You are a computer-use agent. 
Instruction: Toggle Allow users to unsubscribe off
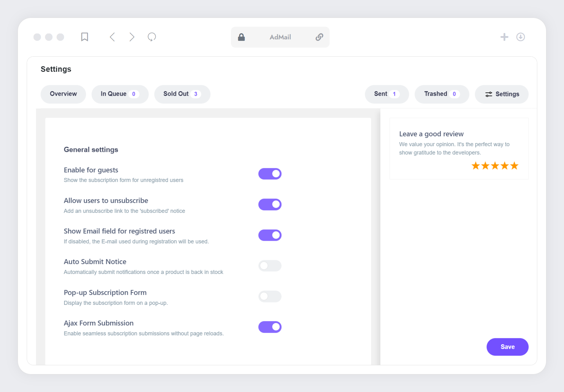click(270, 205)
